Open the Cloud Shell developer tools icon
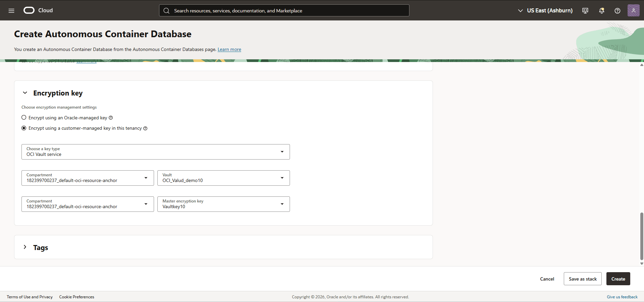 585,10
